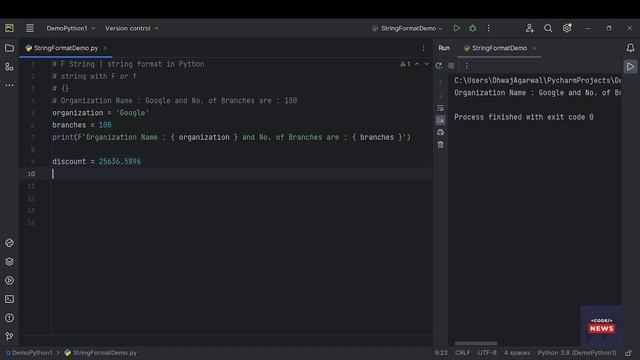This screenshot has height=360, width=640.
Task: Open Services tool window icon
Action: (9, 280)
